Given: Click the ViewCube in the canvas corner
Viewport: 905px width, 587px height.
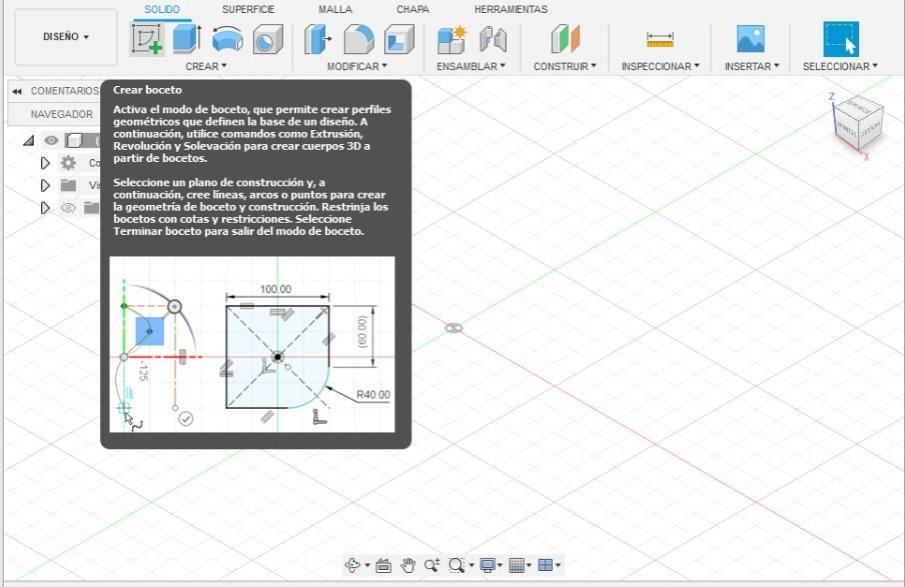Looking at the screenshot, I should click(858, 124).
